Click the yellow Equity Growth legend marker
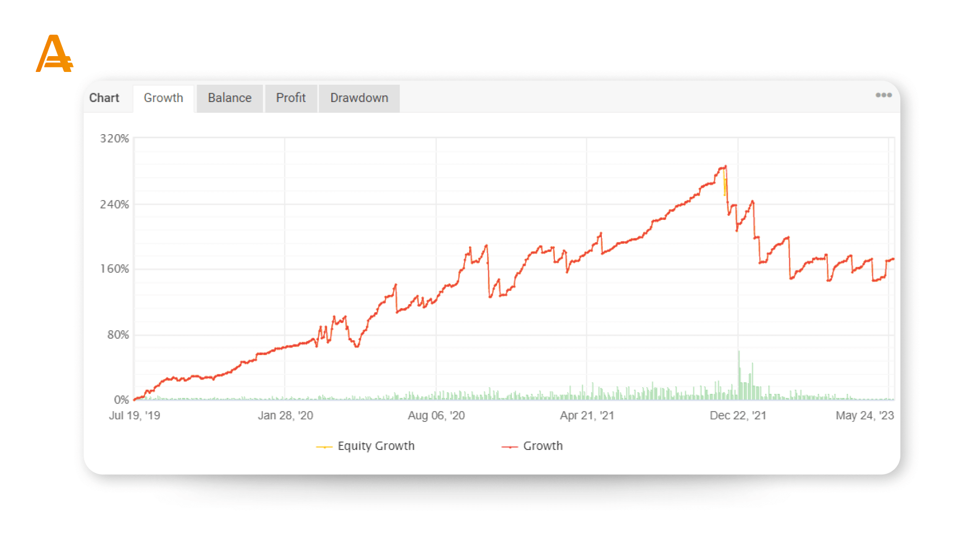 [324, 447]
